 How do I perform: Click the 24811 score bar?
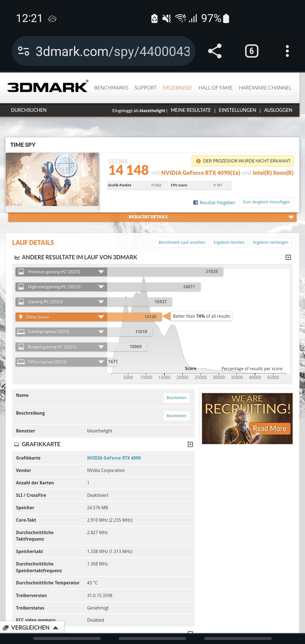154,287
